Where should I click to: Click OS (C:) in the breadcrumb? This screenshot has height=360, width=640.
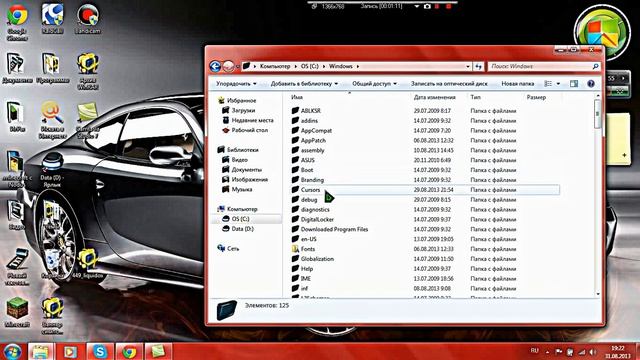tap(309, 66)
